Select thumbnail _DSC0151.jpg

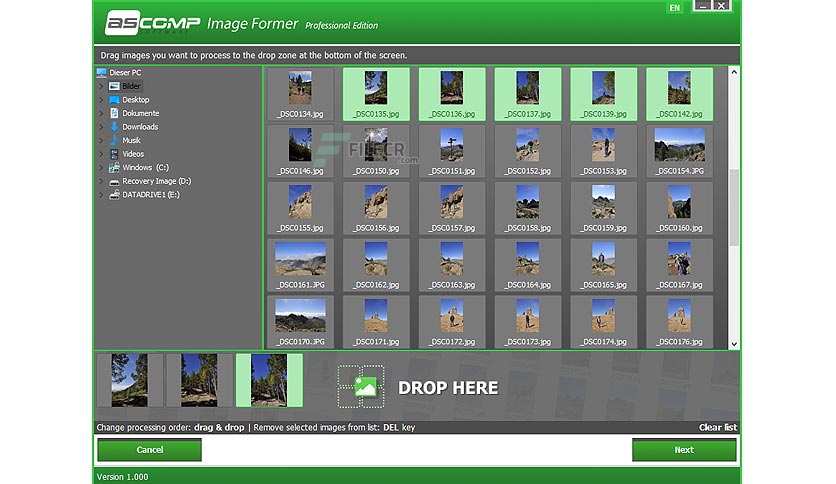(x=452, y=151)
